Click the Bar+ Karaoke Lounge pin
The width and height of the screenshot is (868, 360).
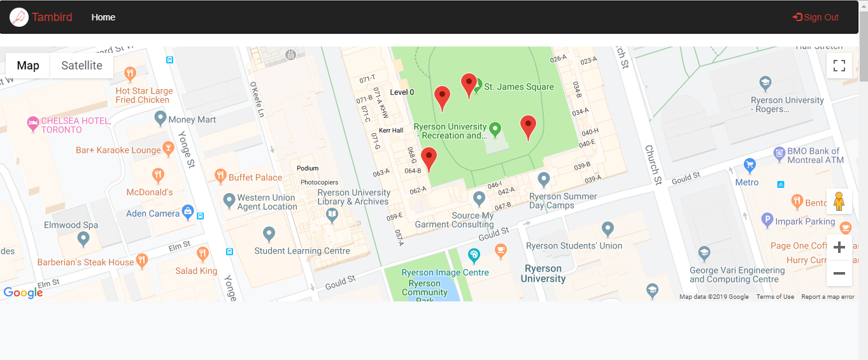pyautogui.click(x=168, y=149)
